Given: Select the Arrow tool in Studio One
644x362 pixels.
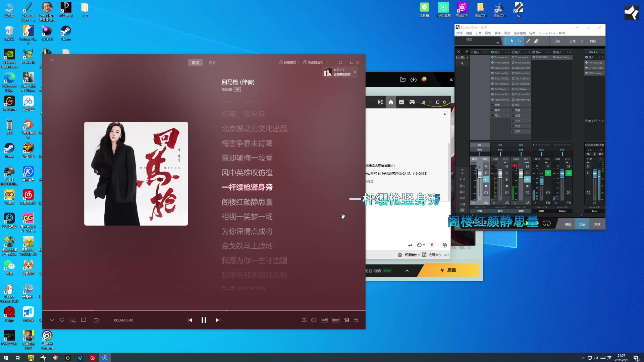Looking at the screenshot, I should (512, 41).
